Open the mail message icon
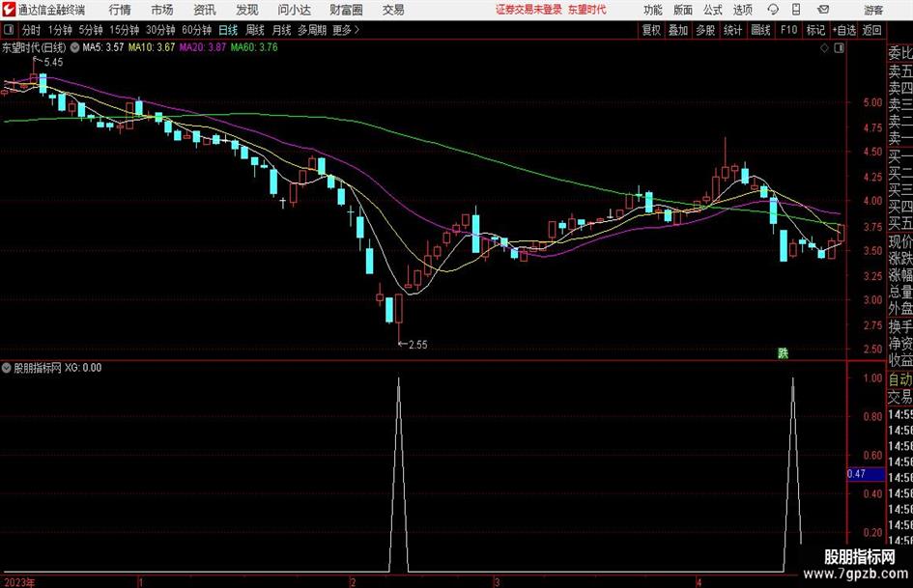Image resolution: width=913 pixels, height=588 pixels. coord(823,10)
